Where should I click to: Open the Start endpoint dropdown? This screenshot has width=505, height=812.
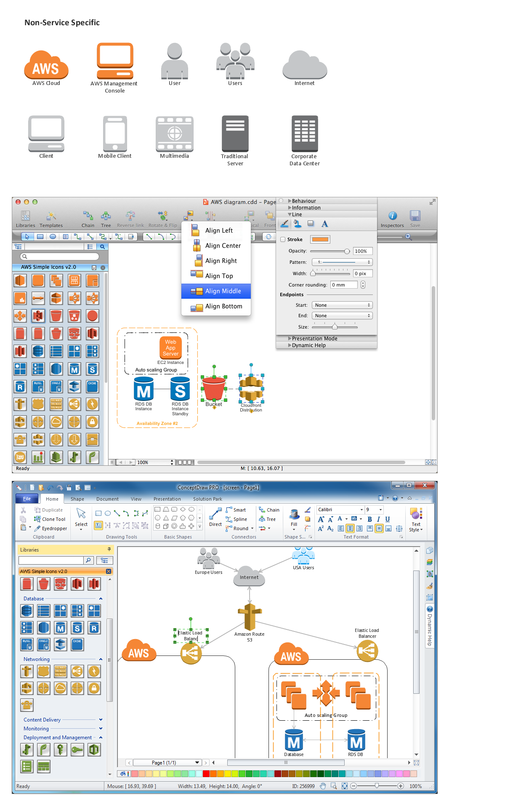tap(342, 305)
